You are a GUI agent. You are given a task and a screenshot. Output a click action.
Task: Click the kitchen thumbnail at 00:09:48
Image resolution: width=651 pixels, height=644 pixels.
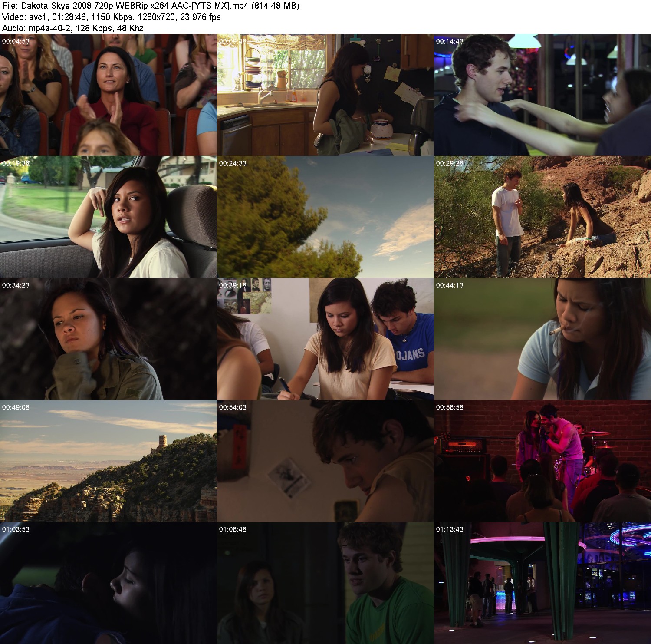coord(325,95)
